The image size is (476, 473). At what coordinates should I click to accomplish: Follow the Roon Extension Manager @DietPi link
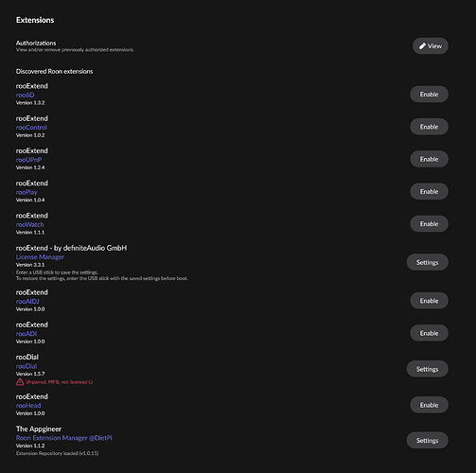(x=64, y=438)
